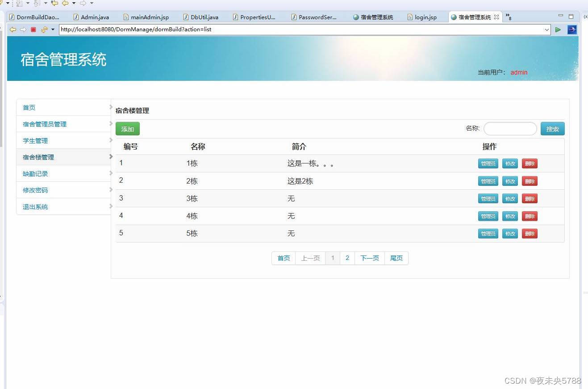Click the red Stop loading icon in browser toolbar
The height and width of the screenshot is (389, 588).
point(33,29)
